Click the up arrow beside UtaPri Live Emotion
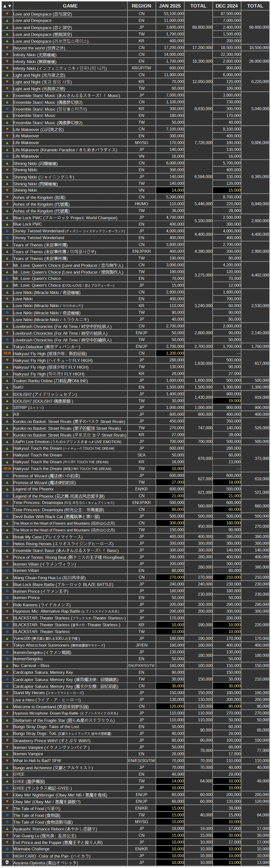The width and height of the screenshot is (271, 868). click(x=7, y=441)
